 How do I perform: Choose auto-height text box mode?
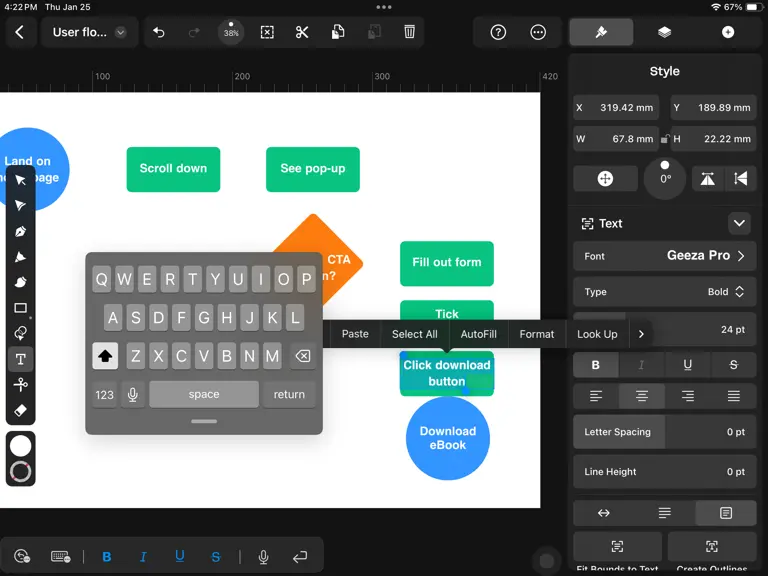(665, 513)
